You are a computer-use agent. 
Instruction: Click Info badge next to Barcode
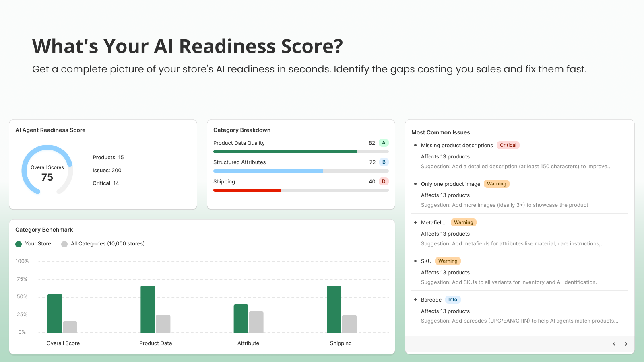[453, 300]
